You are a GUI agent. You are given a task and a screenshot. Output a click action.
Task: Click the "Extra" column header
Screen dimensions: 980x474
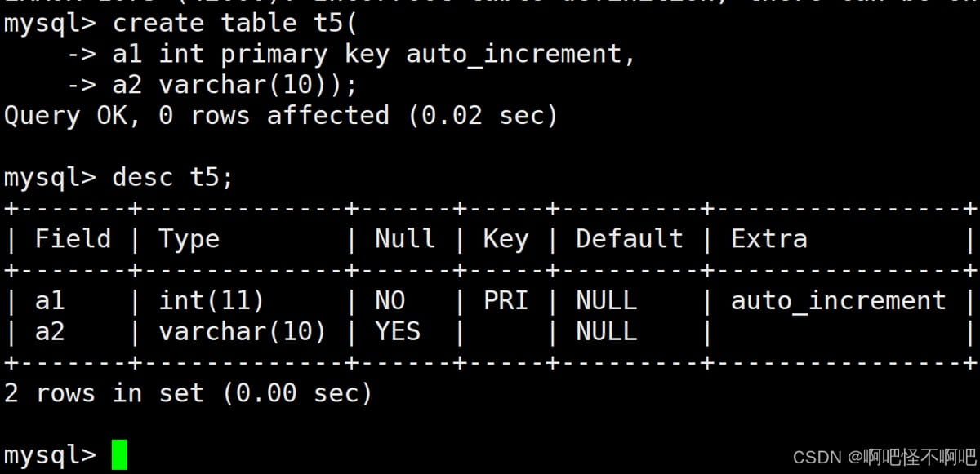(768, 239)
